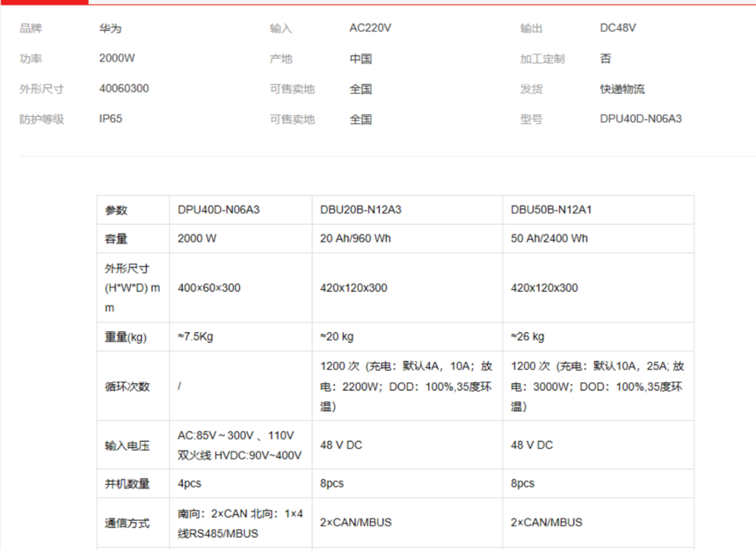Click the 型号 label
The width and height of the screenshot is (756, 550).
coord(531,119)
